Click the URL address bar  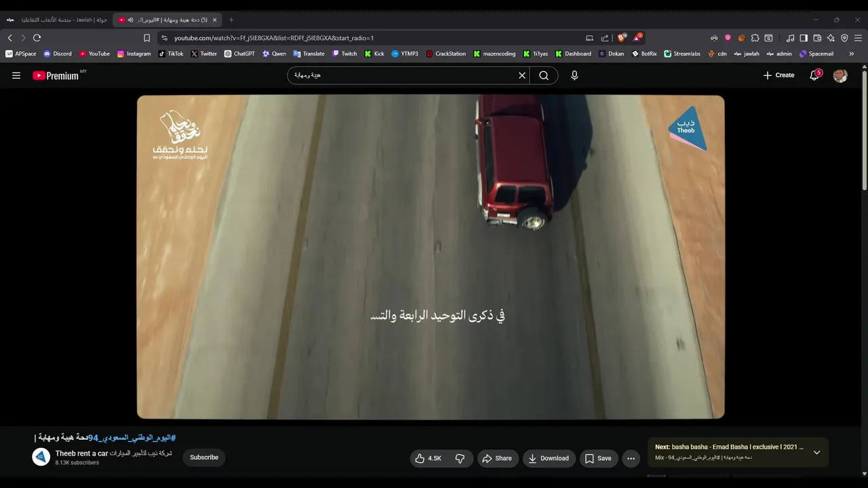click(x=376, y=38)
